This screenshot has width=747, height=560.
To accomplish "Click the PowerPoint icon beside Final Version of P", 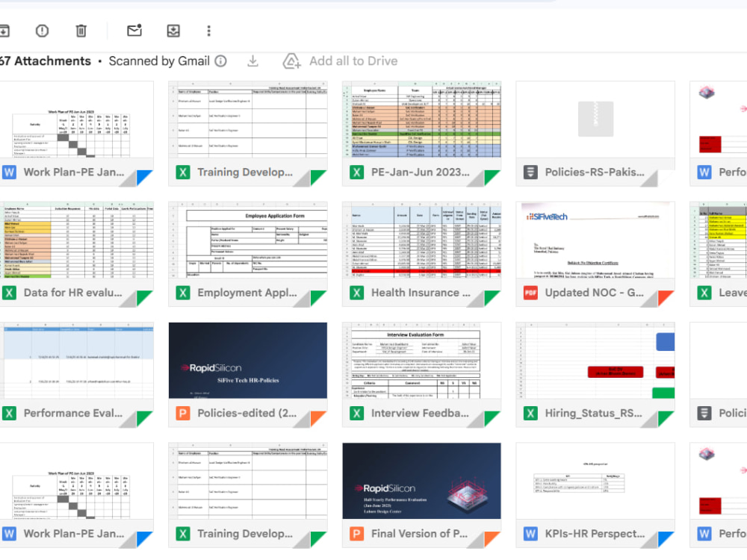I will [x=356, y=533].
